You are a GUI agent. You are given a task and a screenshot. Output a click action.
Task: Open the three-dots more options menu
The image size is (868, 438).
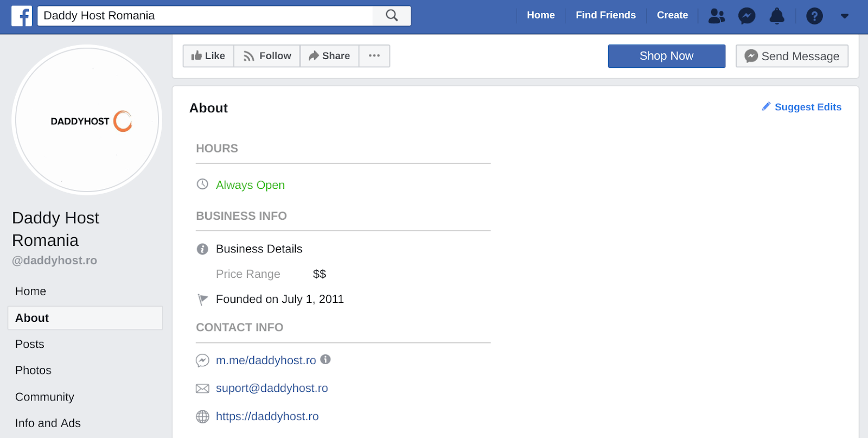coord(374,56)
